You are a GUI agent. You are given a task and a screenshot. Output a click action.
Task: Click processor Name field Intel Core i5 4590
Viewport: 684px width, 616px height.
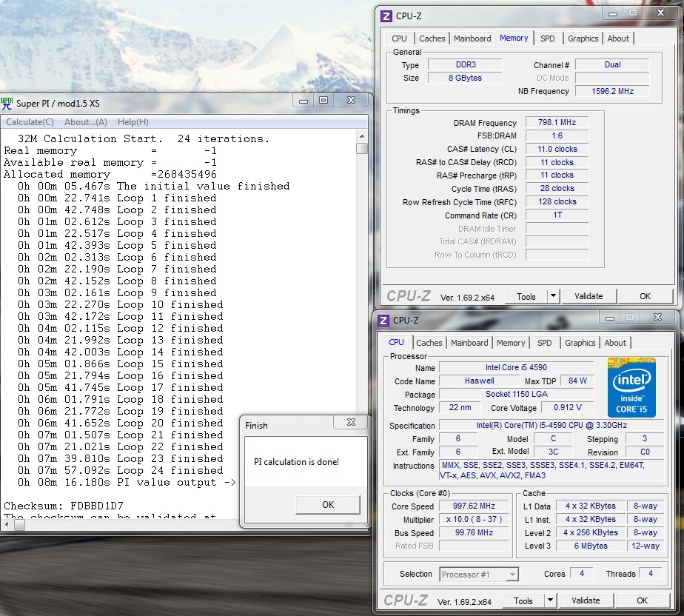pyautogui.click(x=516, y=367)
